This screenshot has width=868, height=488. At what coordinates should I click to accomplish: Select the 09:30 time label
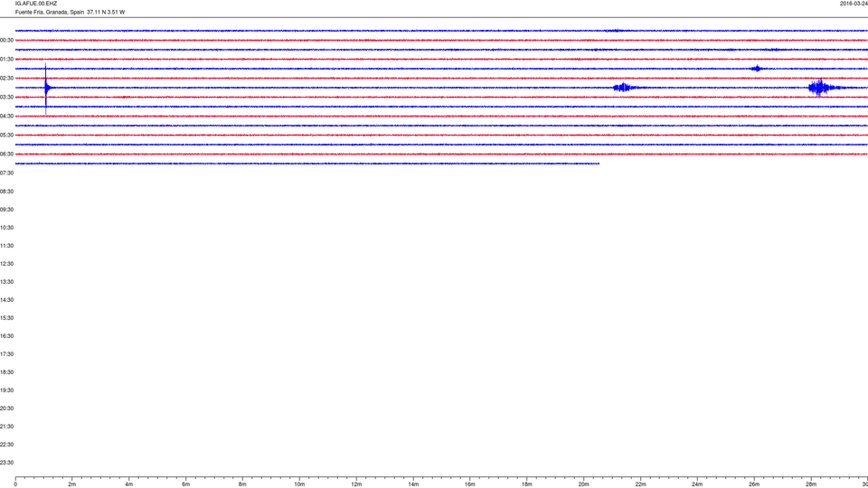(6, 210)
